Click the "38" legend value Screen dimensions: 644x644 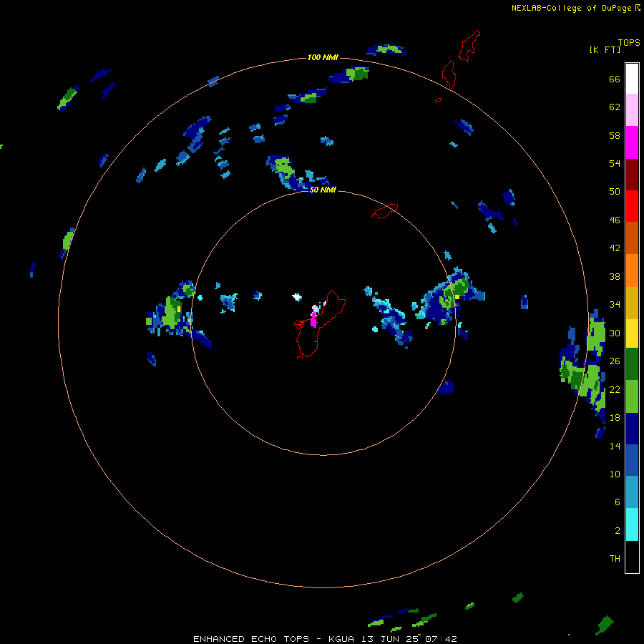tap(615, 276)
